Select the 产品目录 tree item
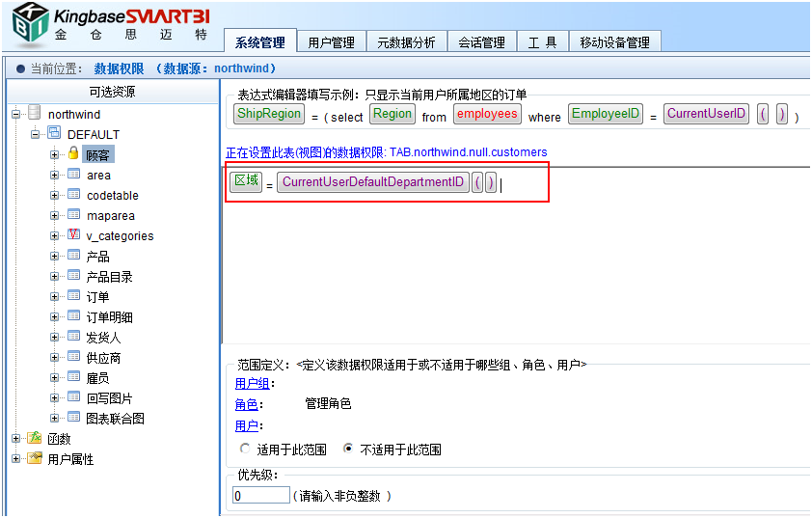 point(109,277)
